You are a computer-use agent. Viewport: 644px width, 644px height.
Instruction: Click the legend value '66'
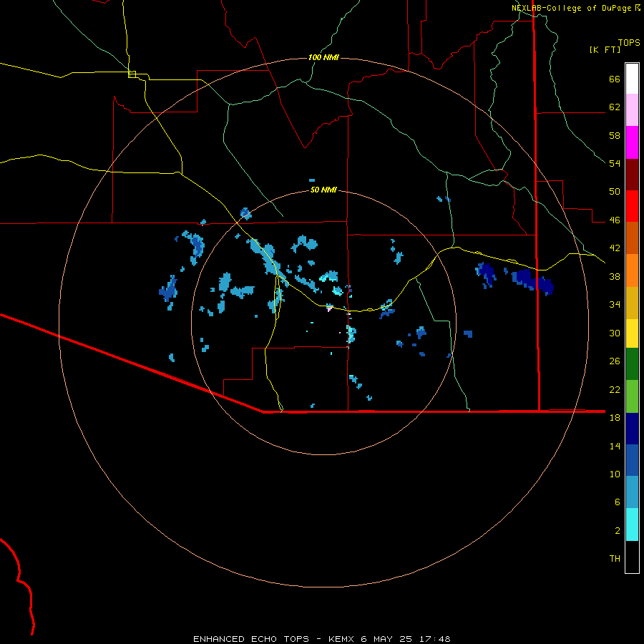615,79
